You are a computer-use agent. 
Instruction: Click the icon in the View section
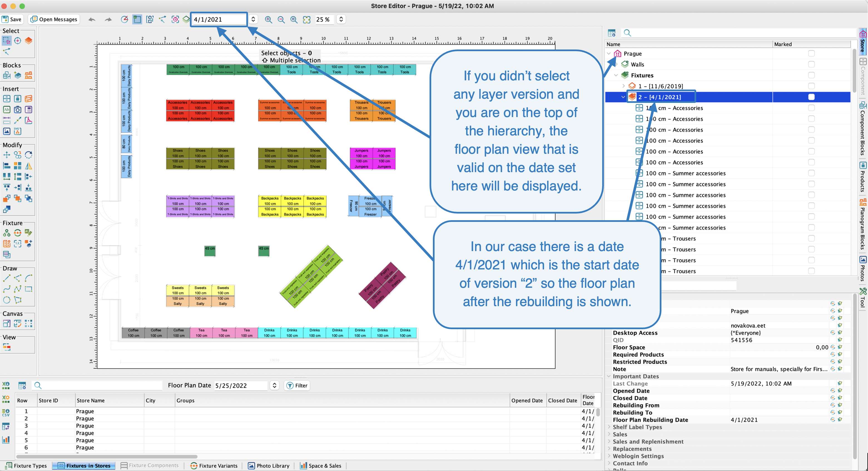pyautogui.click(x=6, y=347)
